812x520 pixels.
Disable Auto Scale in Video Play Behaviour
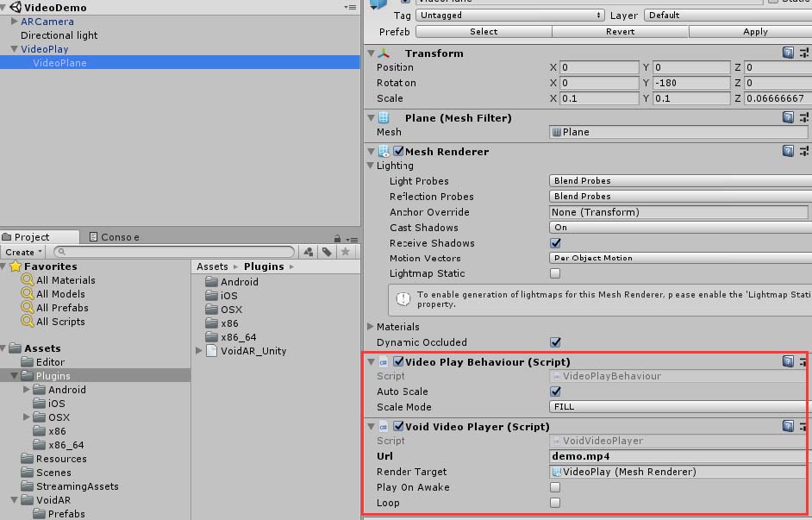coord(556,392)
